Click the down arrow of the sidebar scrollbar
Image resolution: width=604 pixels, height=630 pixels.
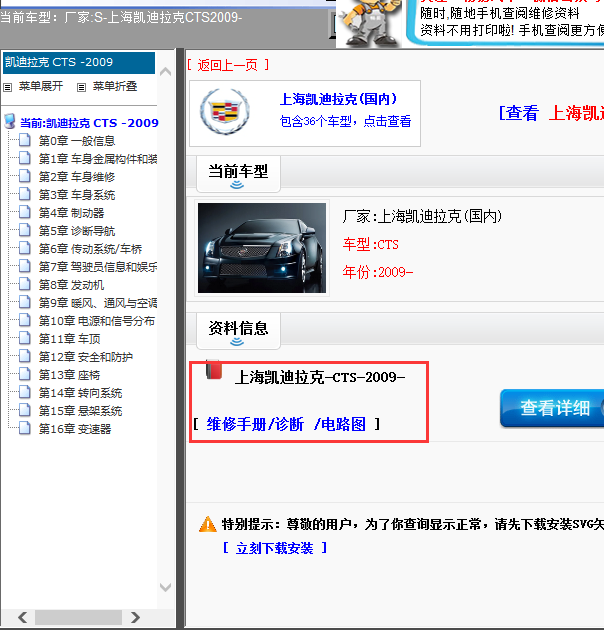(166, 587)
